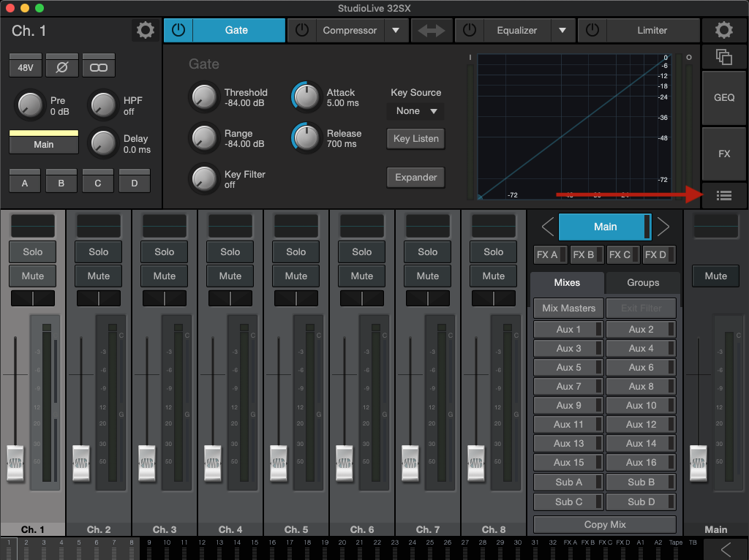Open the GEQ panel
This screenshot has height=560, width=749.
723,97
